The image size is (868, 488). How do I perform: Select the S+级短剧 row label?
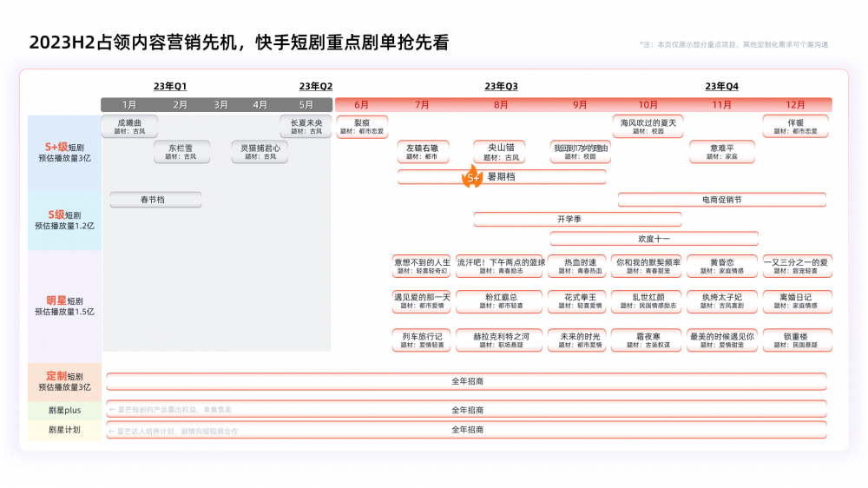64,152
